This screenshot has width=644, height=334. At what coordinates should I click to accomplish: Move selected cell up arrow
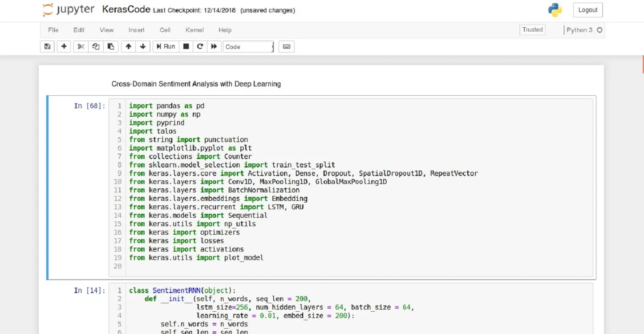tap(129, 46)
